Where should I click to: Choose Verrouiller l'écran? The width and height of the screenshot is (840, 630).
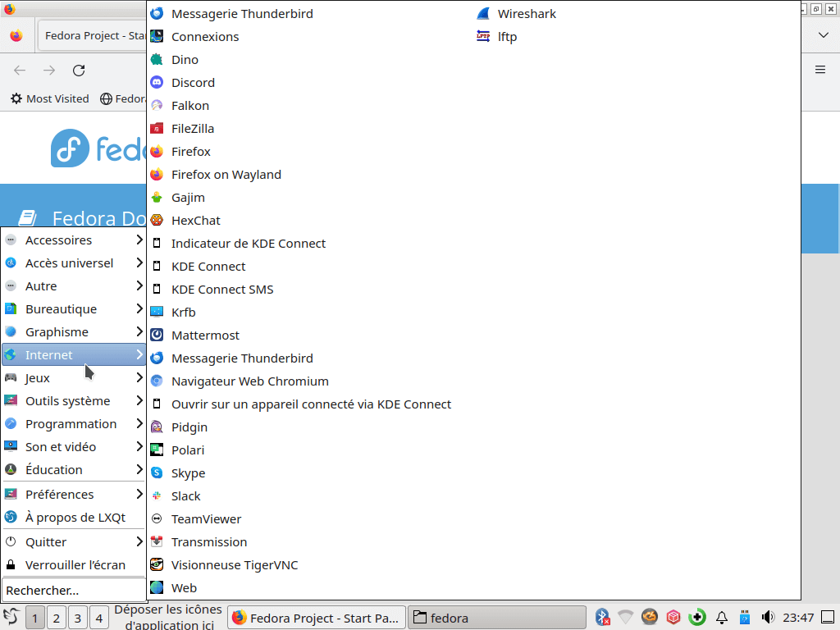click(74, 566)
